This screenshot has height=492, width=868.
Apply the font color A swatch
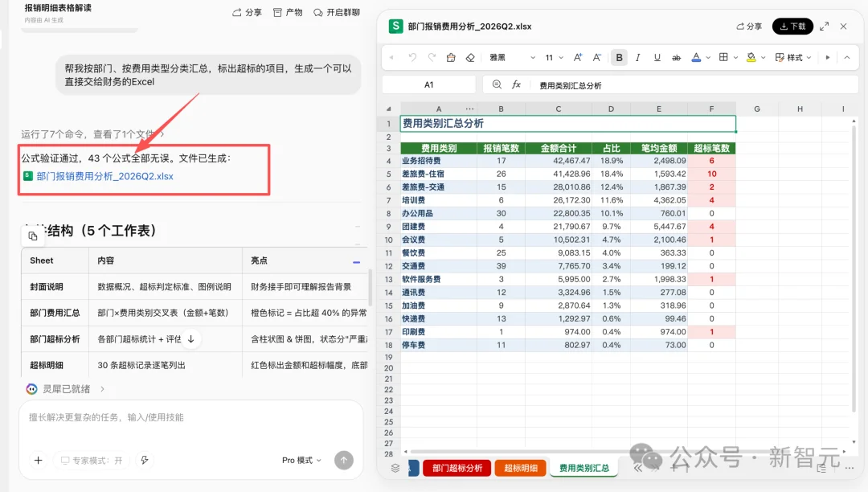click(x=696, y=58)
